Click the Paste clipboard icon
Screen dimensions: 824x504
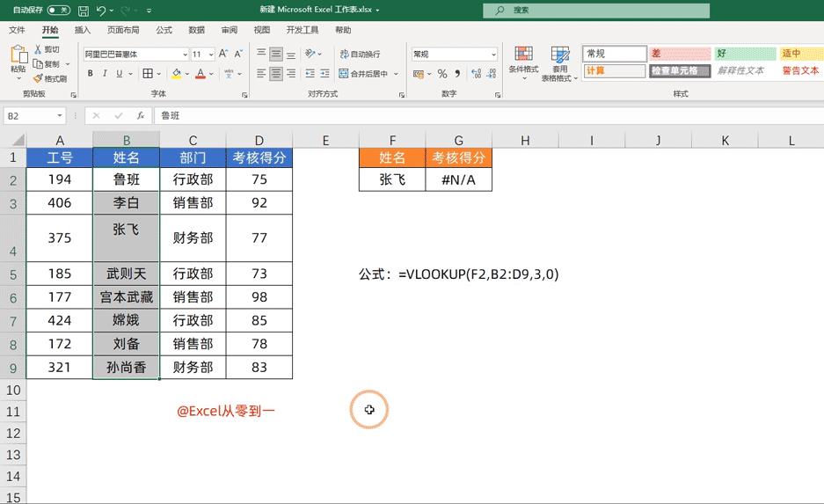point(18,55)
